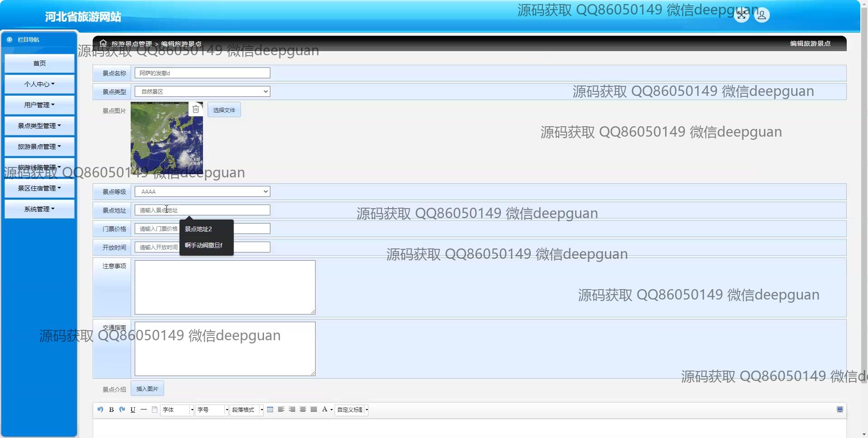Click the 插入图片 button

[147, 389]
